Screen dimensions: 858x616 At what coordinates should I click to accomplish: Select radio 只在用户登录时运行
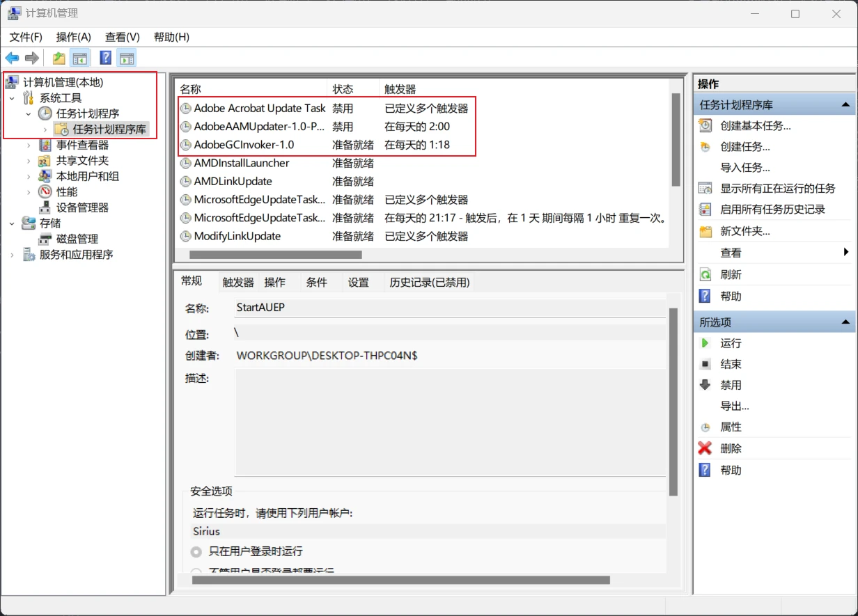pyautogui.click(x=196, y=551)
